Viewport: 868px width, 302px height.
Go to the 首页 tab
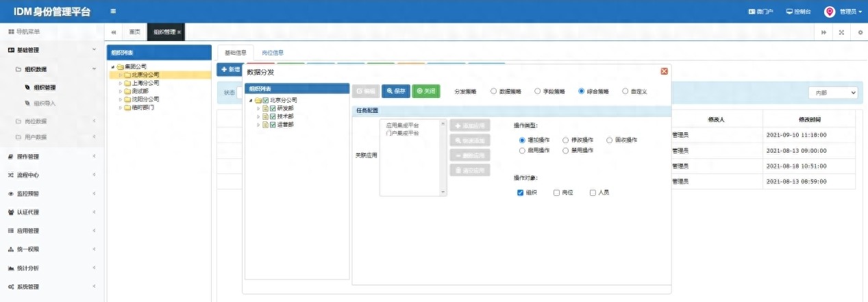pyautogui.click(x=135, y=32)
